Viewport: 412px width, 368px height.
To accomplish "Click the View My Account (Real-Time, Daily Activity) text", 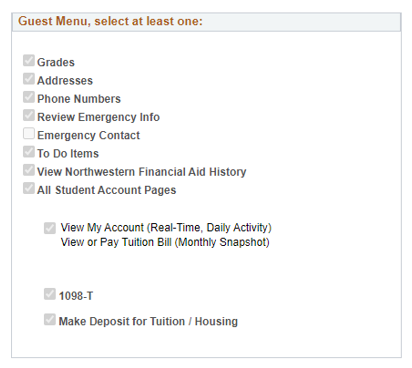I will coord(166,228).
